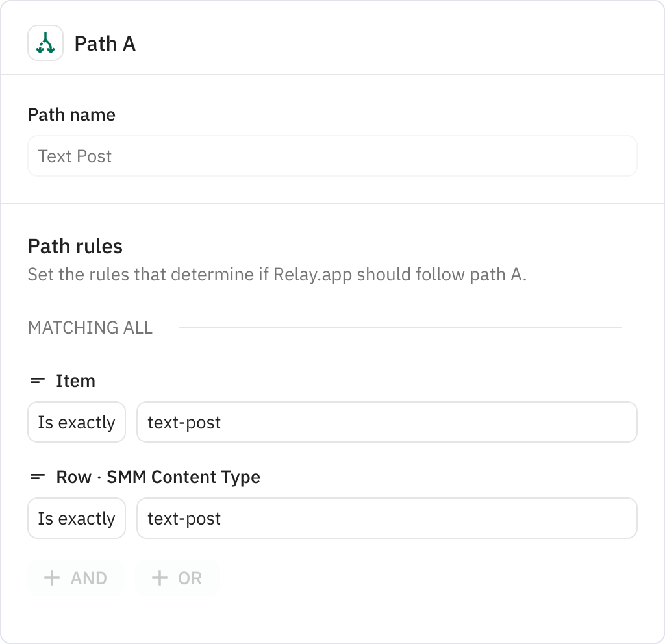The image size is (665, 644).
Task: Click the text-post value field under SMM Content Type
Action: click(x=387, y=518)
